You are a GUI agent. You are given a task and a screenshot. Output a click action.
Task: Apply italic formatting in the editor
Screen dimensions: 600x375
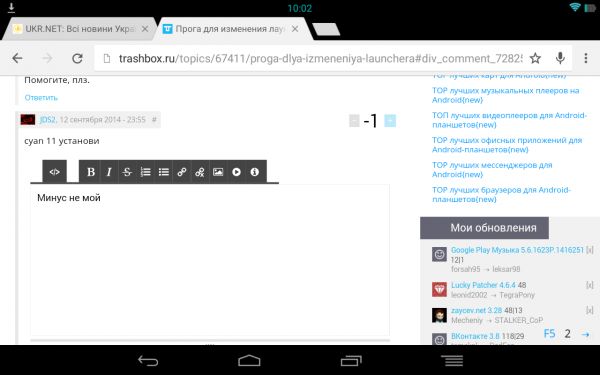[x=109, y=172]
